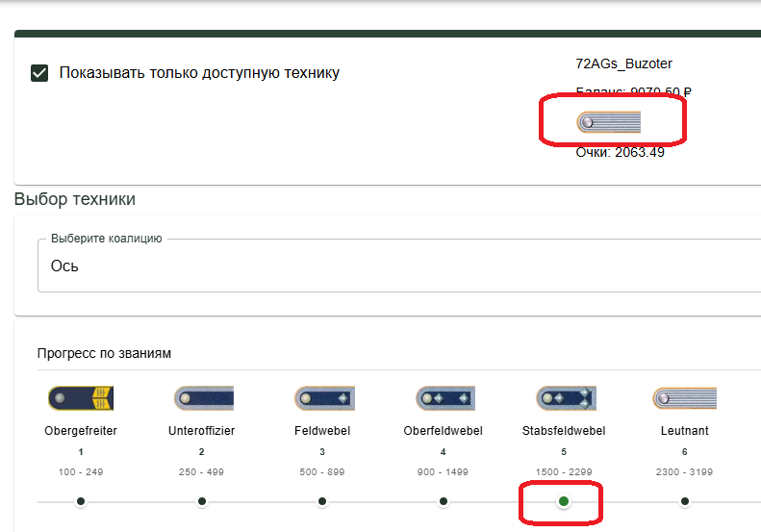The height and width of the screenshot is (532, 761).
Task: Click the 'Leutnant' rank label
Action: click(685, 431)
